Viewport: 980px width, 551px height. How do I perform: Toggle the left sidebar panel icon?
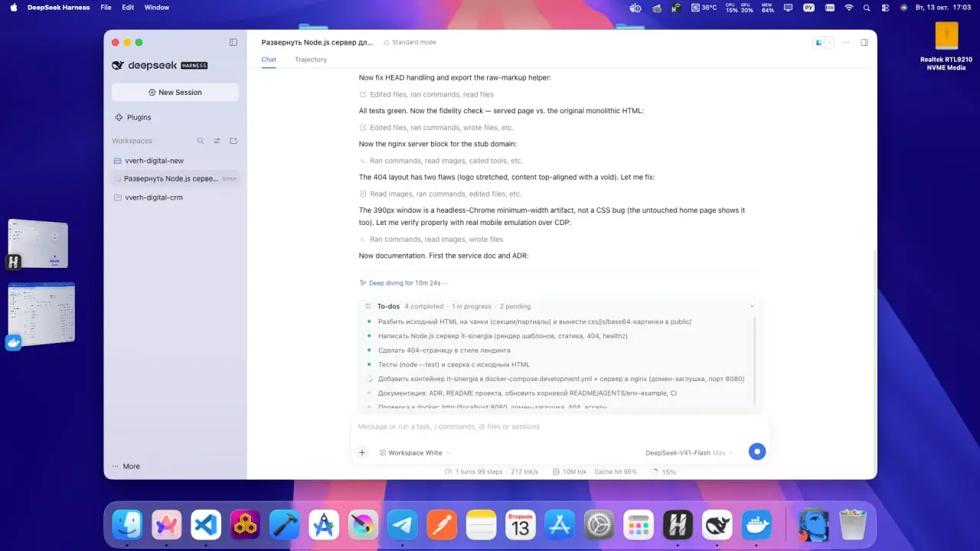(x=234, y=42)
